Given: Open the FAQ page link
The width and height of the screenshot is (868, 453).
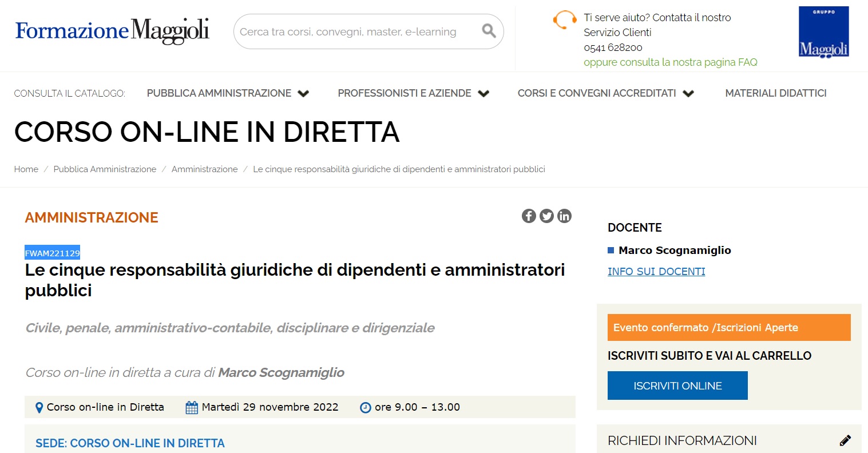Looking at the screenshot, I should pyautogui.click(x=671, y=62).
